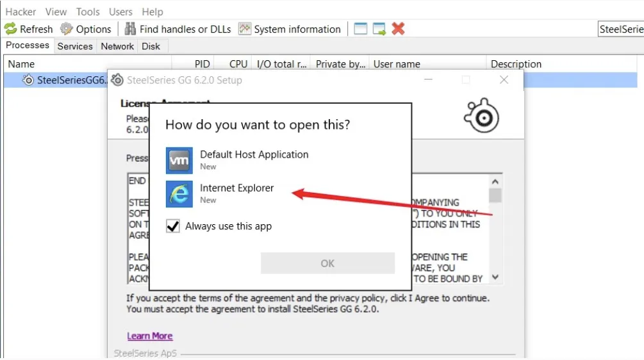Screen dimensions: 644x360
Task: Minimize the SteelSeries GG Setup window
Action: (x=429, y=79)
